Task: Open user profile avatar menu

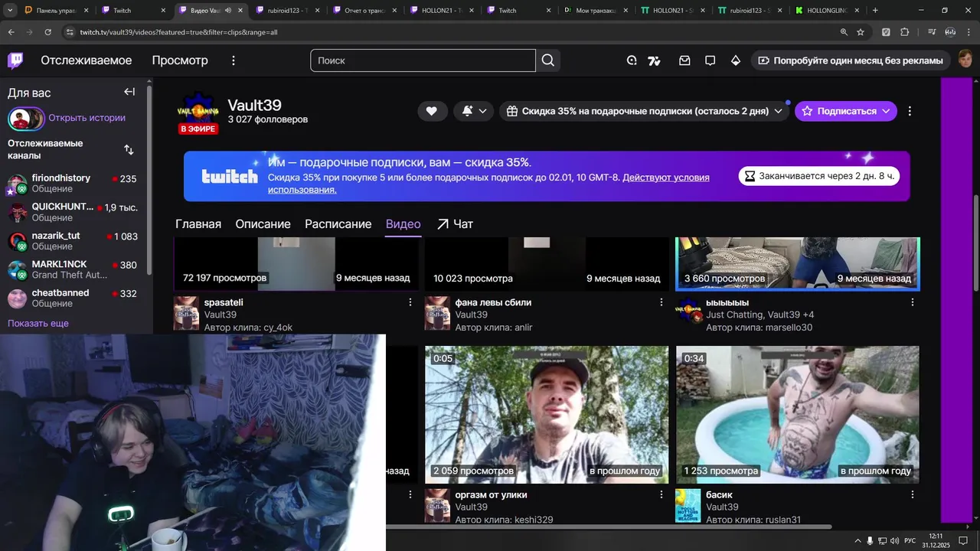Action: [x=965, y=60]
